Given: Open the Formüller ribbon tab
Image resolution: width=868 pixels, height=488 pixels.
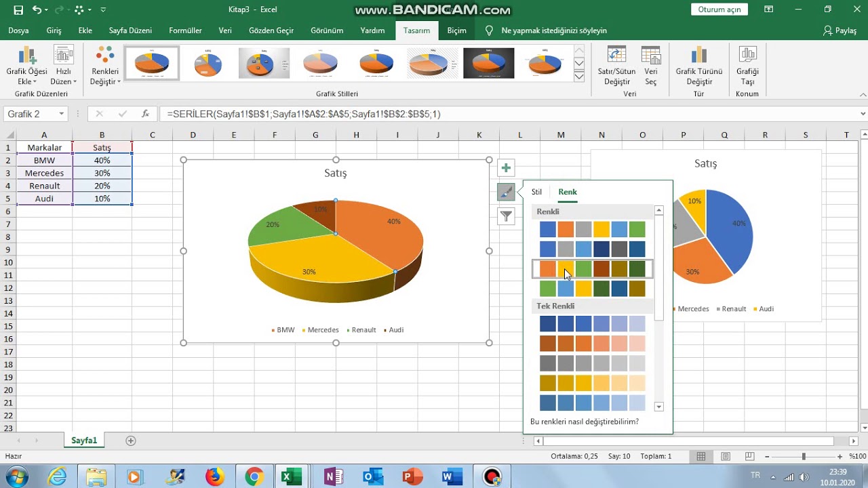Looking at the screenshot, I should click(x=185, y=30).
